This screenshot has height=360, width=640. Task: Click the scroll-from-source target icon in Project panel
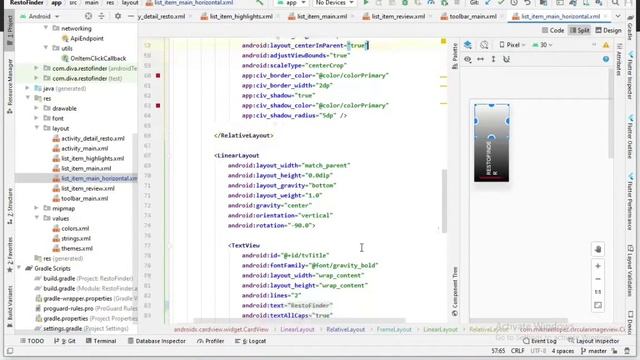click(x=88, y=16)
